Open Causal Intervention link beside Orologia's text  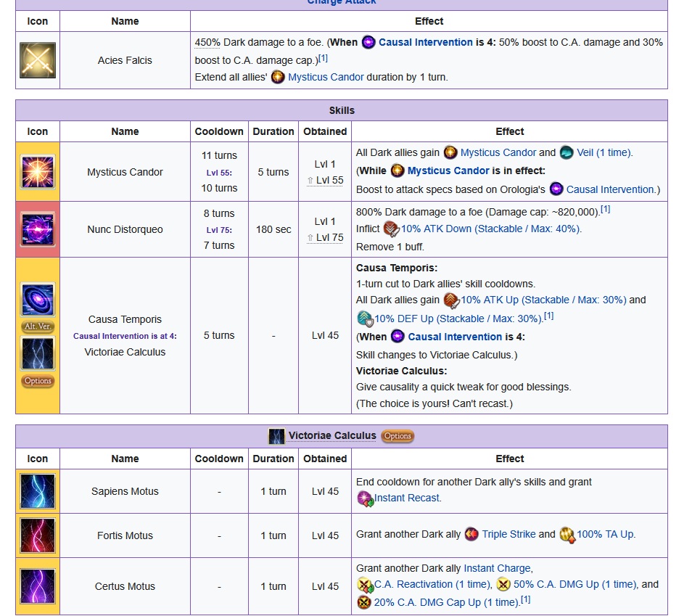[x=611, y=189]
